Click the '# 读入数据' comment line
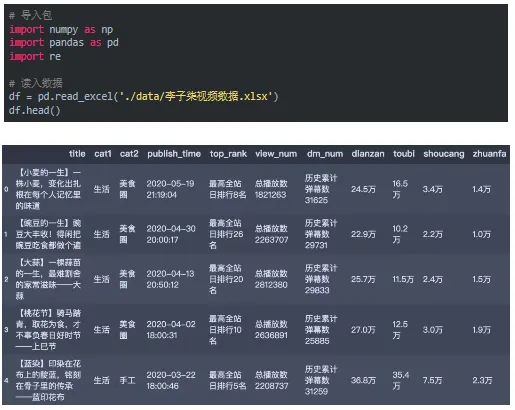Image resolution: width=515 pixels, height=410 pixels. [36, 83]
